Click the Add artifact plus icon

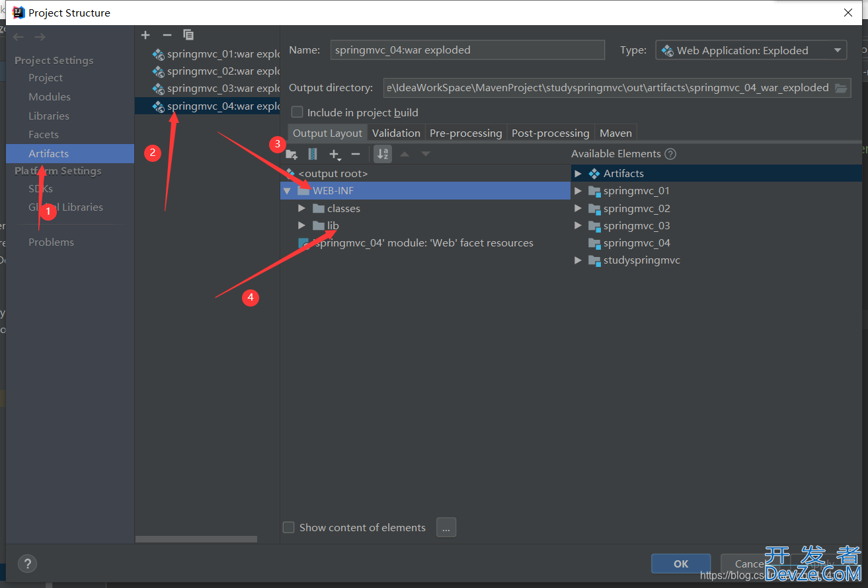tap(145, 35)
